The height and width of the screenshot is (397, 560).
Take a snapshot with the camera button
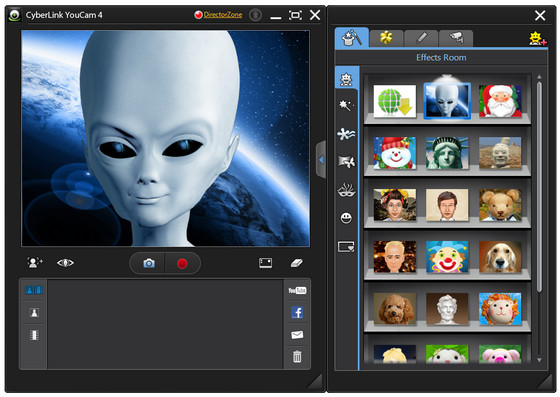click(149, 263)
